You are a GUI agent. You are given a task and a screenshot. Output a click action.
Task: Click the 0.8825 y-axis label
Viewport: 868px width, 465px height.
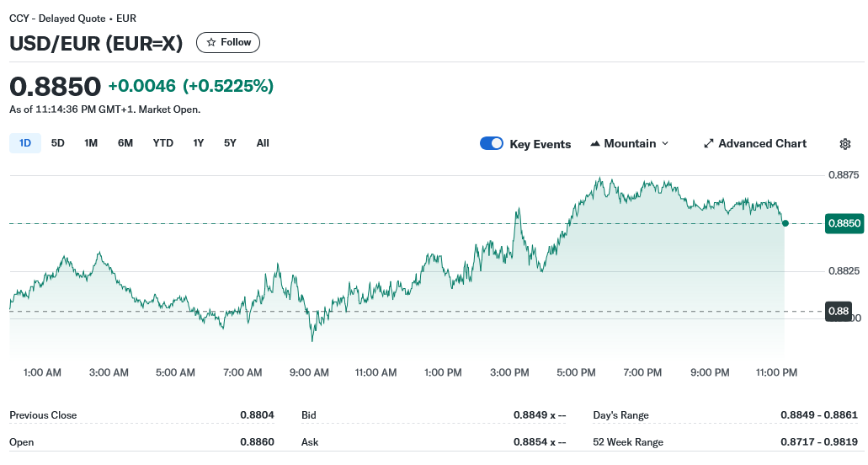(x=844, y=270)
